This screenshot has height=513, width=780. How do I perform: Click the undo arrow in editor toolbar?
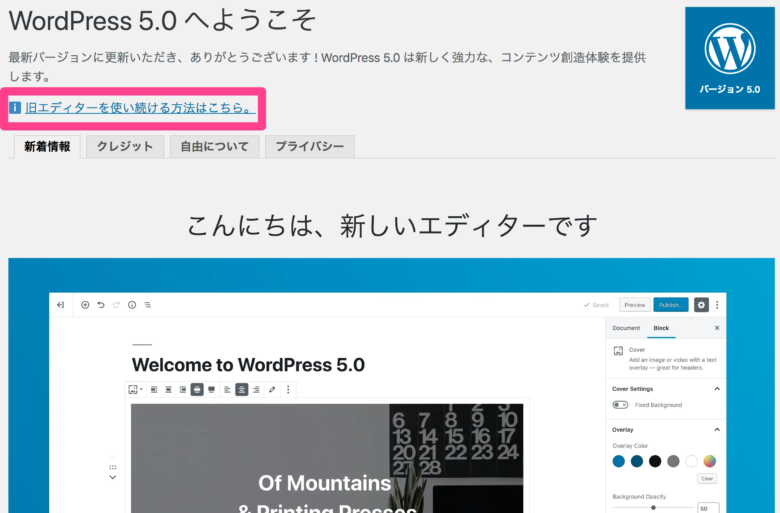click(101, 305)
